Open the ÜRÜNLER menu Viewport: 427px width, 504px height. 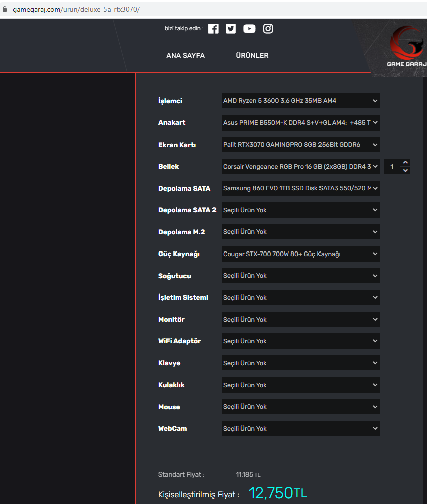pos(252,55)
